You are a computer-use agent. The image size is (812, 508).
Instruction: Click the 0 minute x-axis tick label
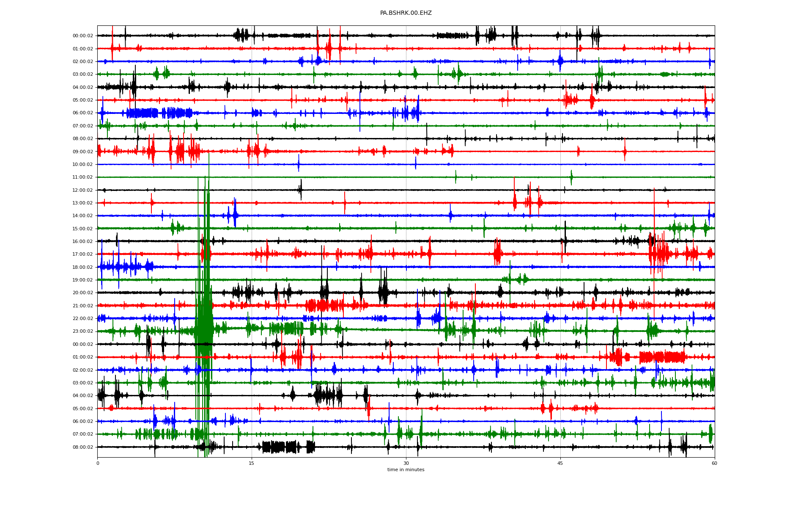click(x=98, y=463)
